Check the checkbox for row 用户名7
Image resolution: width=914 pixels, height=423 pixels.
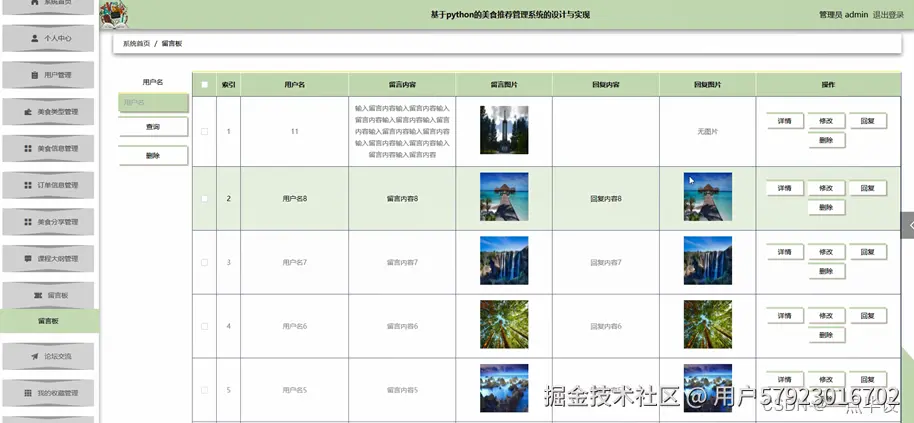pyautogui.click(x=205, y=263)
